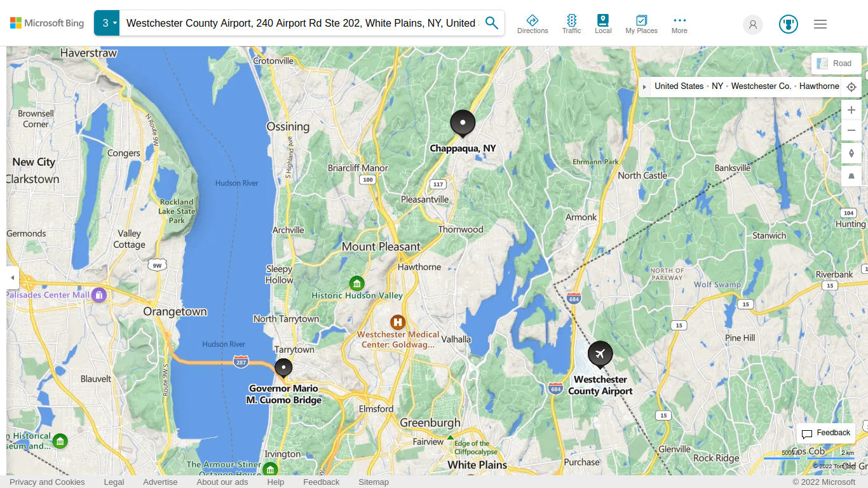Image resolution: width=868 pixels, height=488 pixels.
Task: Click the Rockland Lake State Park label
Action: 177,211
